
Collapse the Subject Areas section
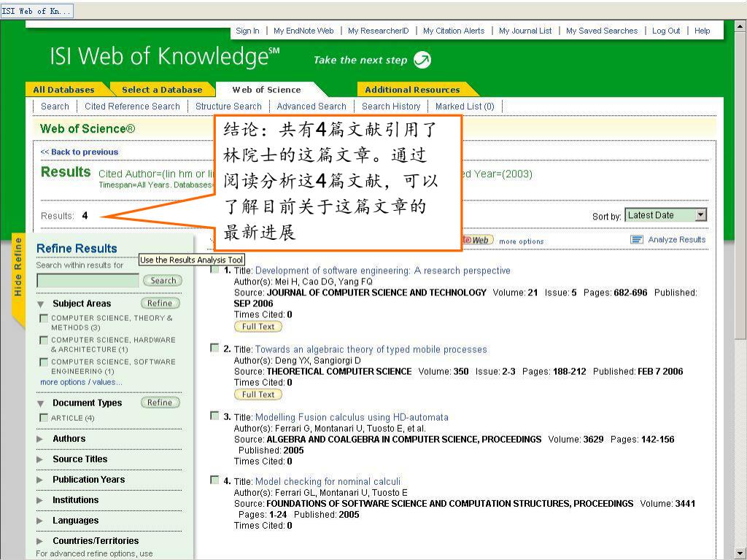tap(41, 304)
